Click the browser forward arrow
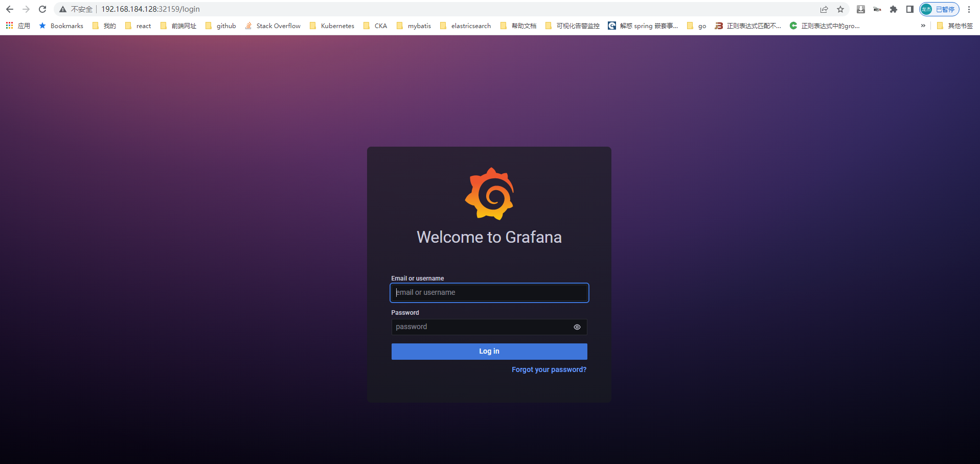This screenshot has width=980, height=464. point(26,9)
